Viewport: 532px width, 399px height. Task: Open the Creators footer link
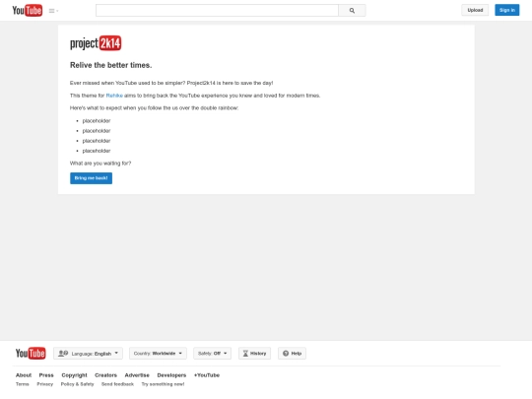coord(105,375)
